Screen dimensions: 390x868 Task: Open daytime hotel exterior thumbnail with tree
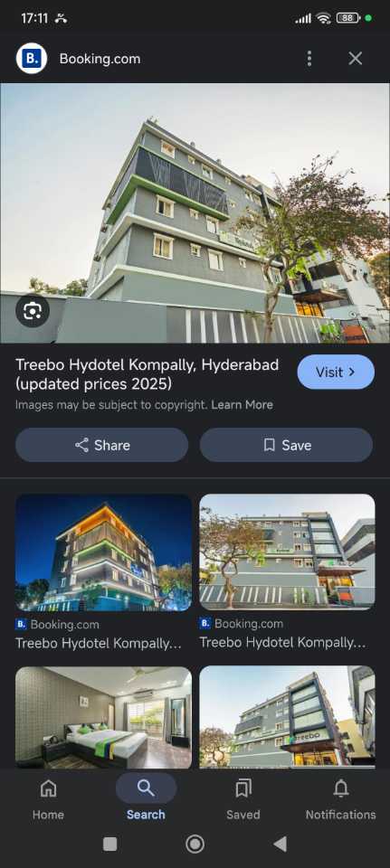pos(287,552)
